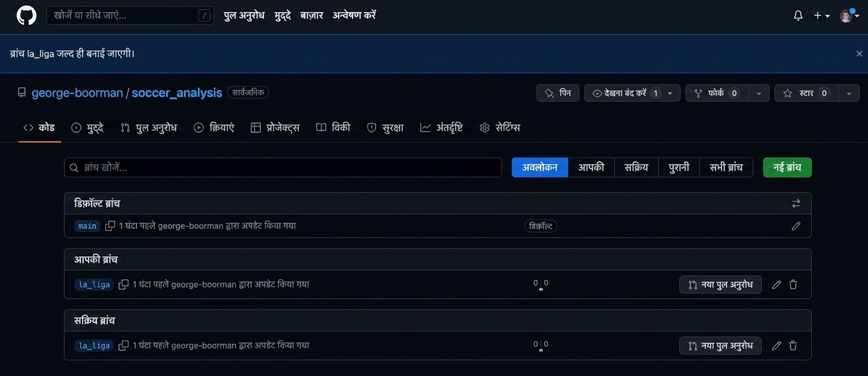Focus the top खोजें या सीधे जाएं field

[x=130, y=16]
